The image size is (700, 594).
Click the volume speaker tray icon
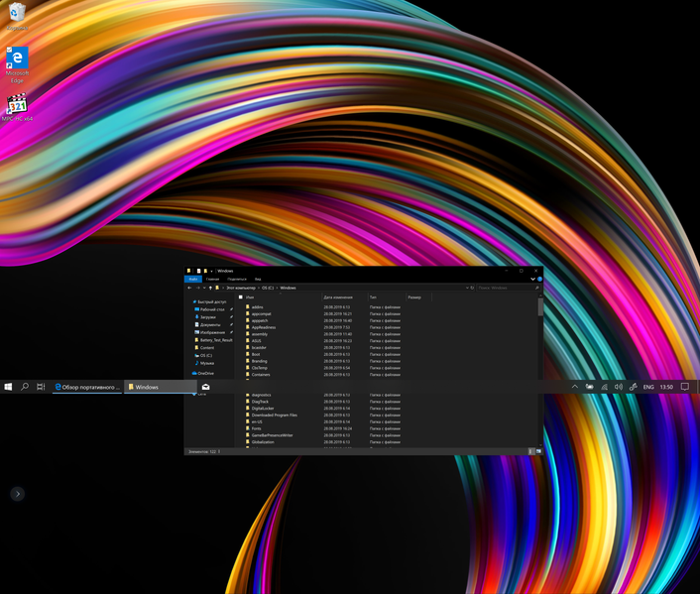coord(619,387)
